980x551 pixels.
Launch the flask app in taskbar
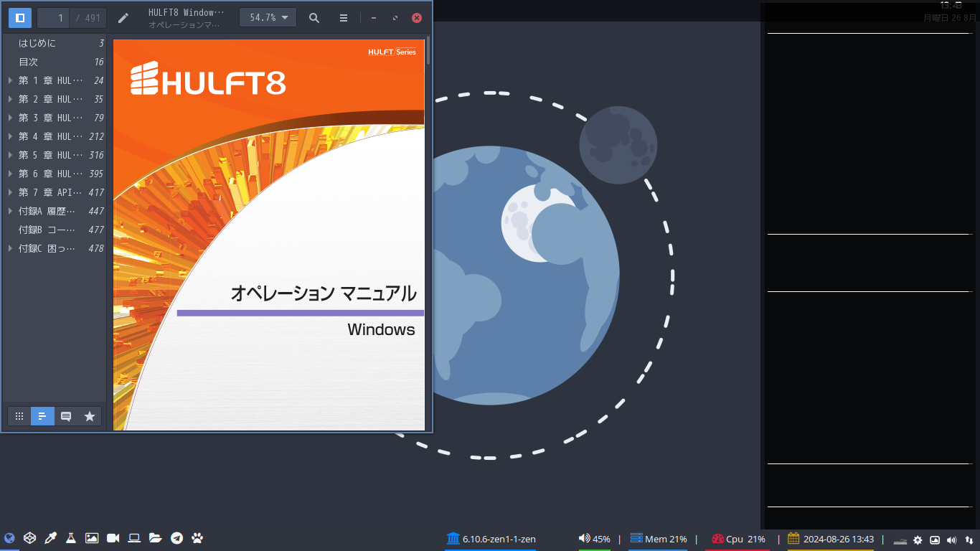pos(71,538)
